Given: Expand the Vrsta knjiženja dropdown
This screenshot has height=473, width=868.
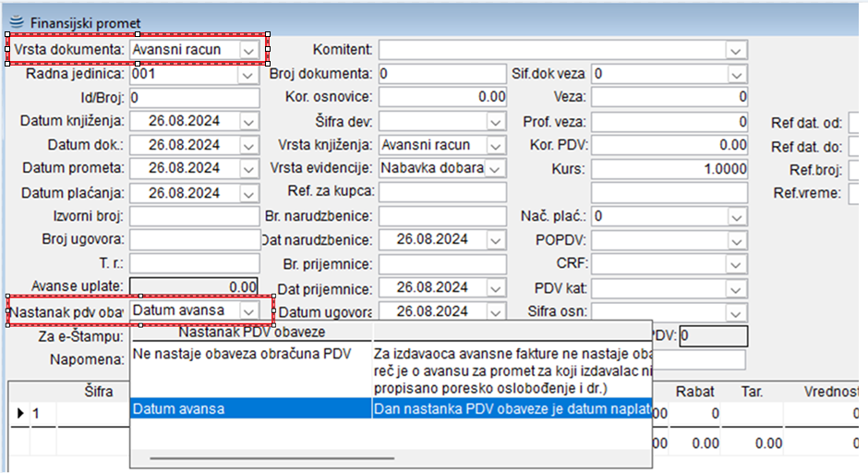Looking at the screenshot, I should (495, 145).
